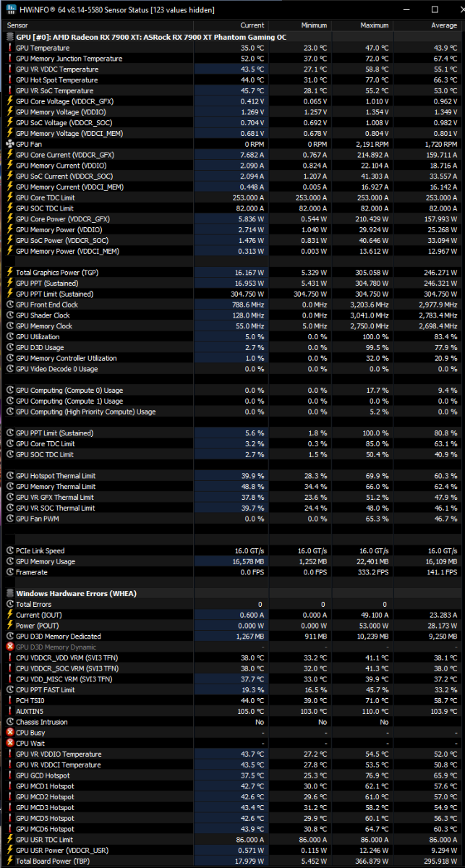Select the CPU PPT FAST Limit row label
Image resolution: width=465 pixels, height=868 pixels.
coord(45,690)
